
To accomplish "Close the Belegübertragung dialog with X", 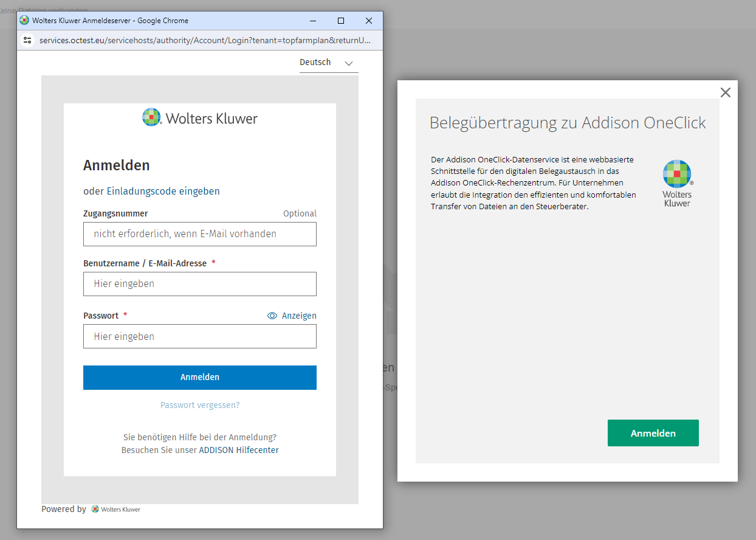I will (725, 92).
